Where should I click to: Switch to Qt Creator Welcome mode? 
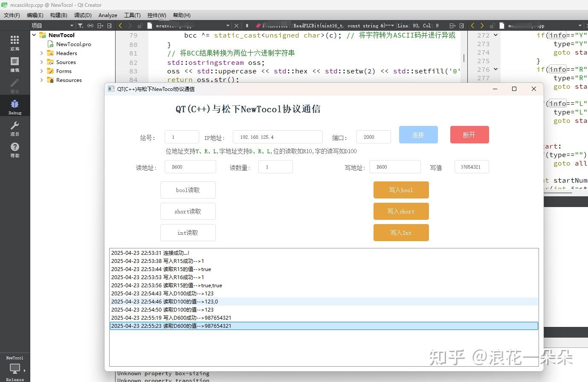(14, 43)
